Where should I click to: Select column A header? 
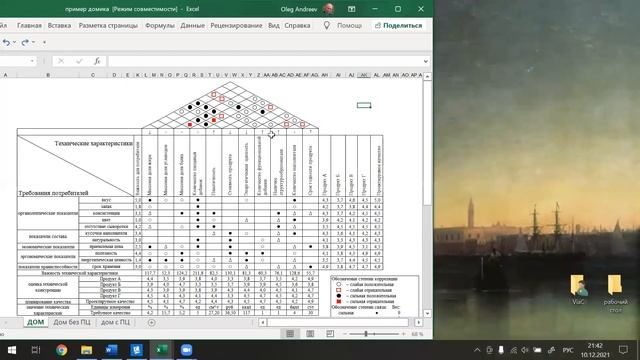[x=5, y=76]
